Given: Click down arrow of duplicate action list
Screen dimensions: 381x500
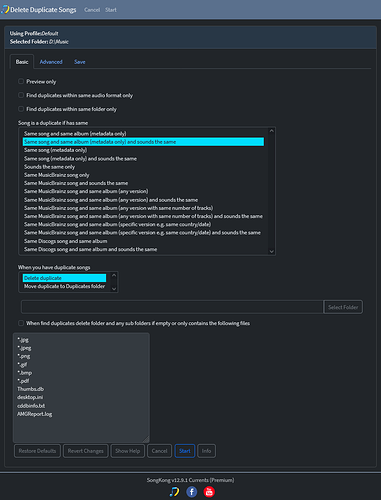Looking at the screenshot, I should coord(114,289).
